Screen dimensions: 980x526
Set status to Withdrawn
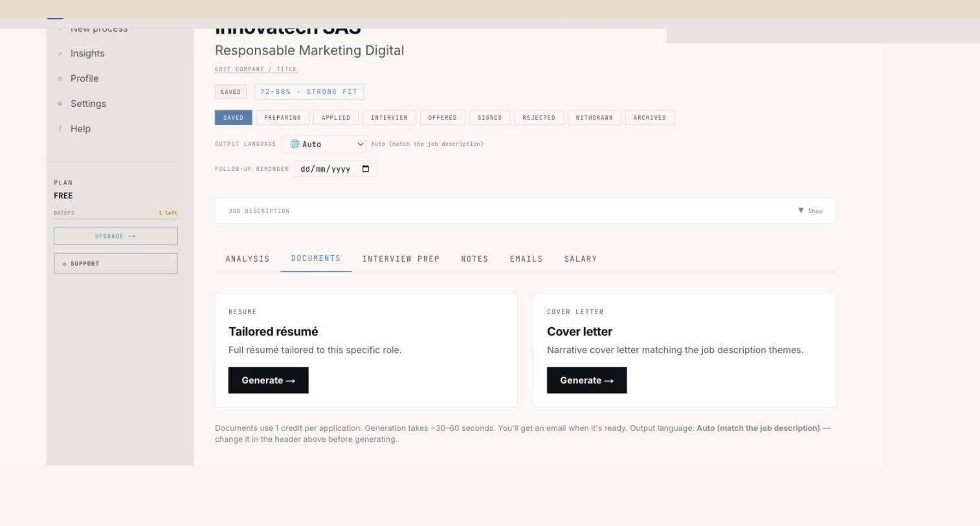[594, 118]
